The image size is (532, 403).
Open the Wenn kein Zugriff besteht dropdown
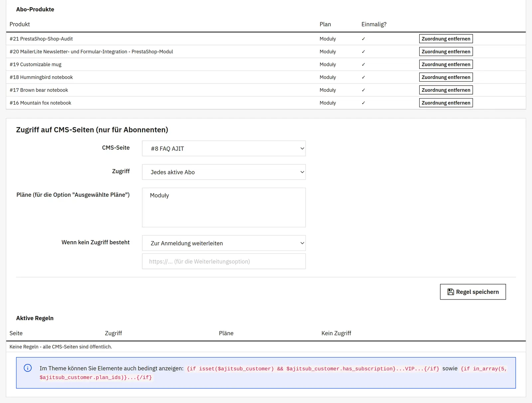pyautogui.click(x=224, y=243)
